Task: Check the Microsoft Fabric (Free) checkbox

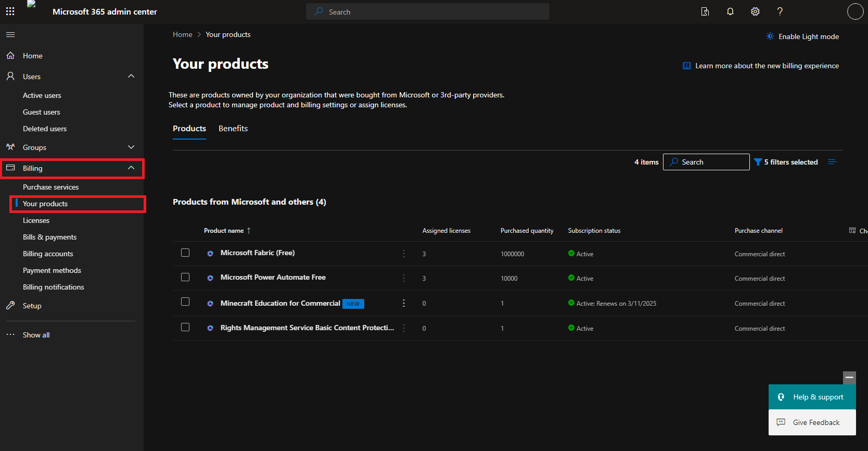Action: click(x=185, y=253)
